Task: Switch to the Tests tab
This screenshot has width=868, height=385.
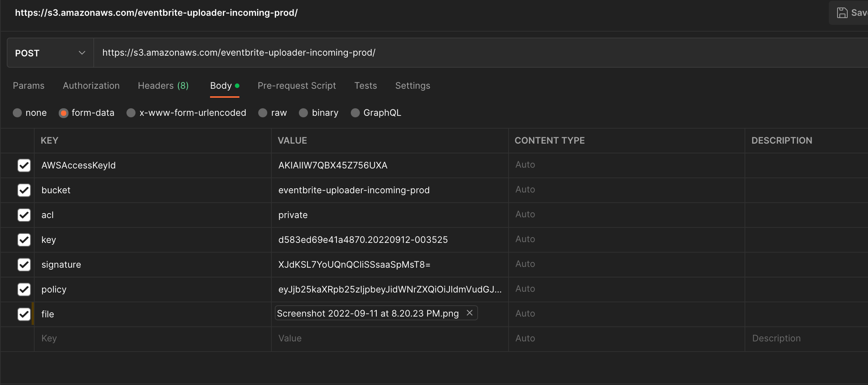Action: point(365,86)
